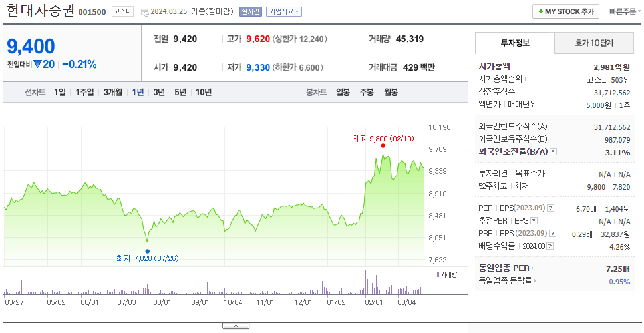
Task: Click the 현대차증권 stock title
Action: [x=40, y=11]
